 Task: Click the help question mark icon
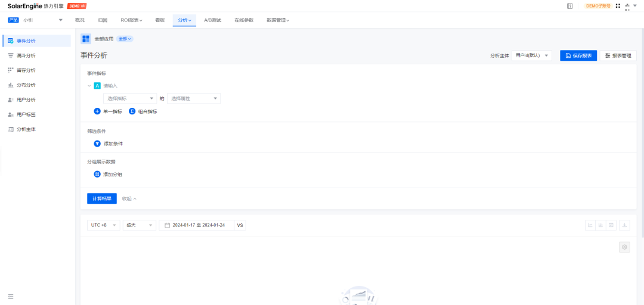pyautogui.click(x=569, y=6)
